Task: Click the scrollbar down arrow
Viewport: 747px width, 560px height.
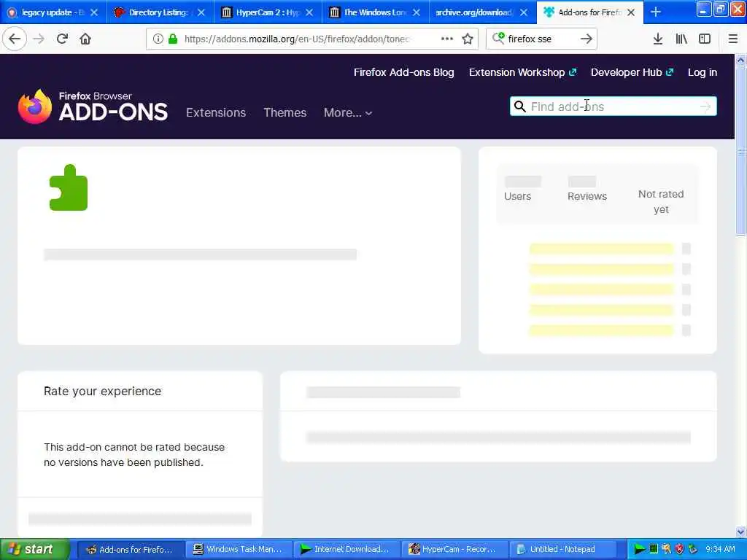Action: coord(740,532)
